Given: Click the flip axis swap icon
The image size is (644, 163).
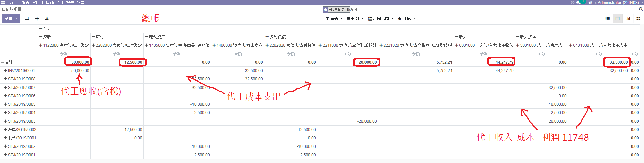Looking at the screenshot, I should 27,19.
